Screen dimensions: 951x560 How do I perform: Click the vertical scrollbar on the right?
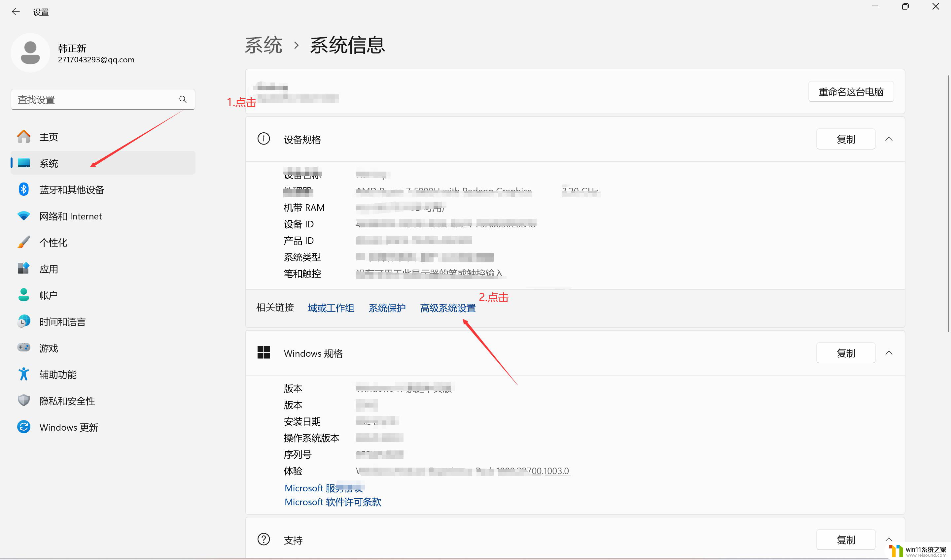click(x=948, y=204)
